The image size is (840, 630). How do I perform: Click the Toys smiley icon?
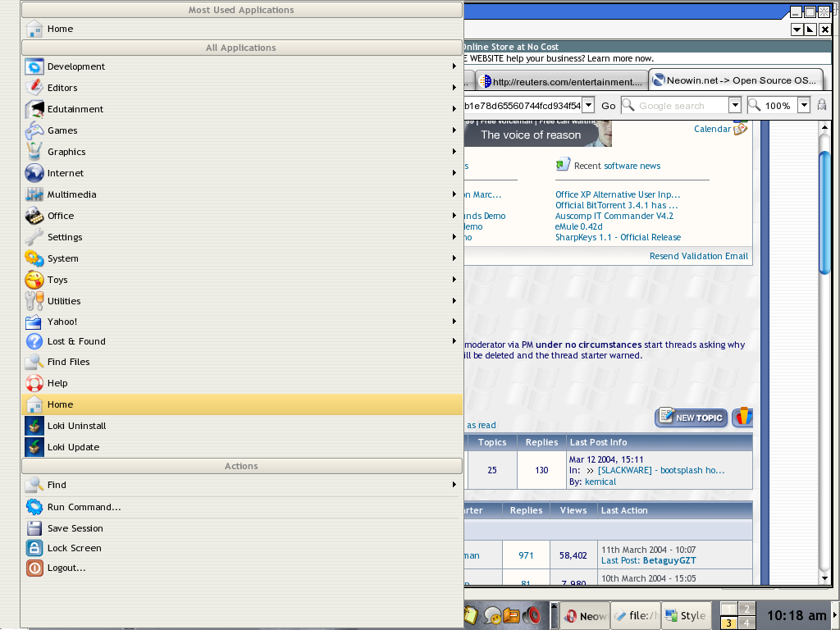coord(34,280)
